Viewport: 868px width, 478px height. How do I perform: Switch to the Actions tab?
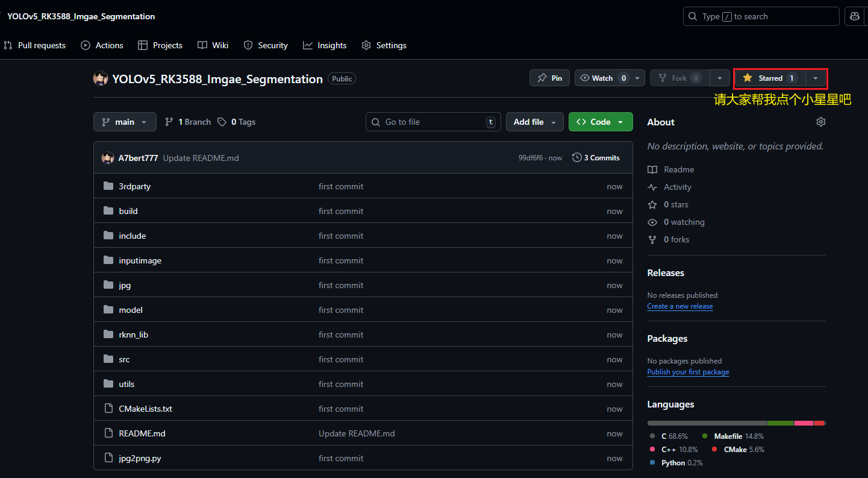pyautogui.click(x=102, y=45)
